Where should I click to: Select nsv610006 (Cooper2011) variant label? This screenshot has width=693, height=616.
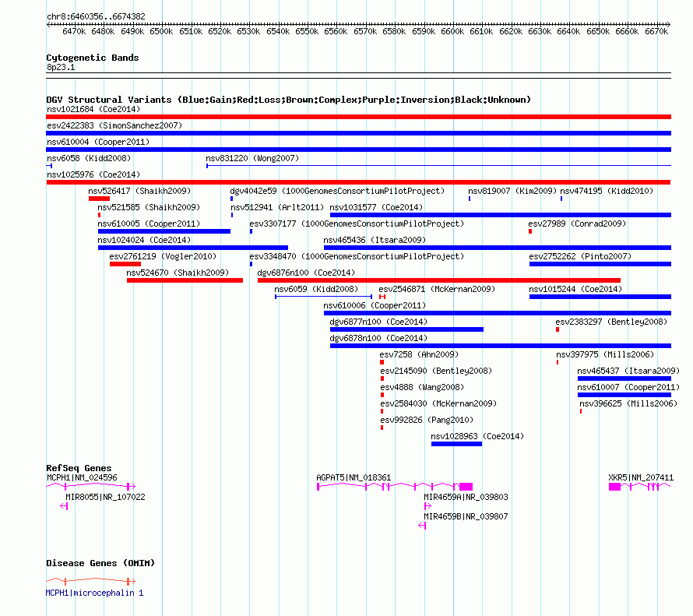coord(375,305)
